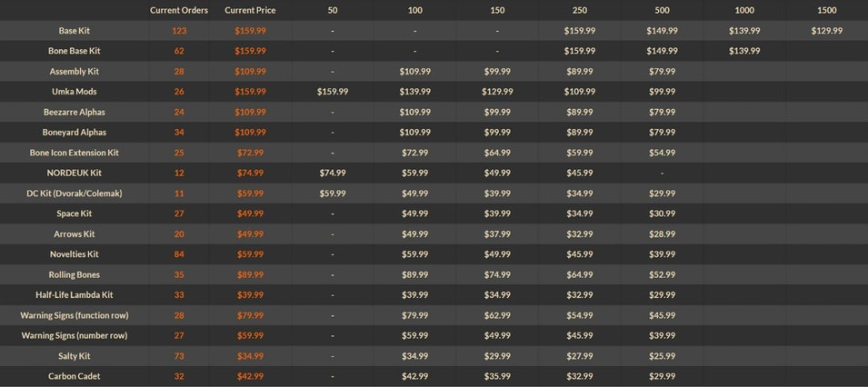The image size is (868, 387).
Task: Select the Salty Kit row label
Action: coord(75,356)
